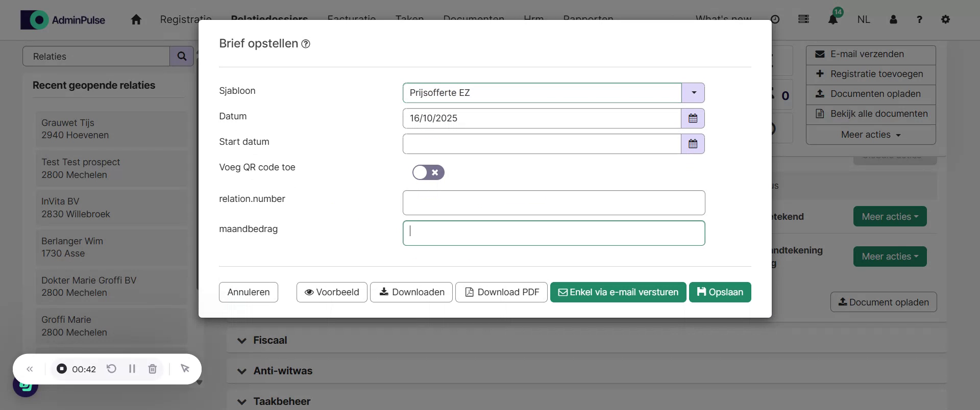Open the list icon beside the bell
The width and height of the screenshot is (980, 410).
pyautogui.click(x=803, y=19)
